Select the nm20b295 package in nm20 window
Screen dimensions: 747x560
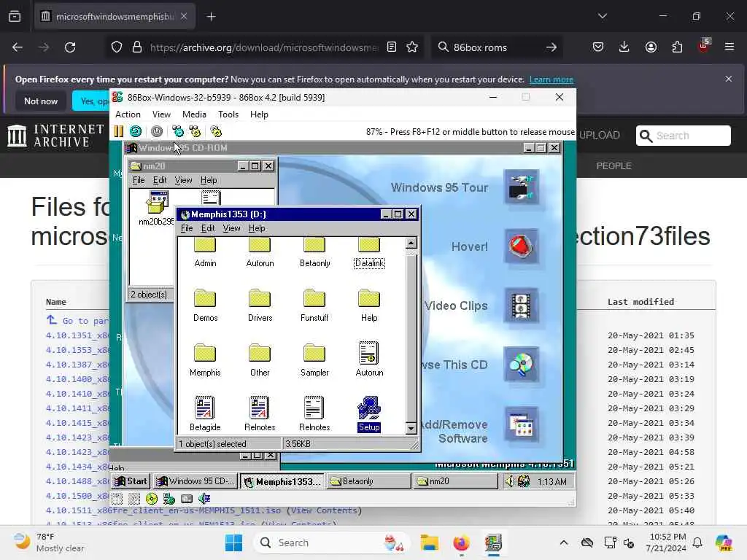[x=156, y=208]
